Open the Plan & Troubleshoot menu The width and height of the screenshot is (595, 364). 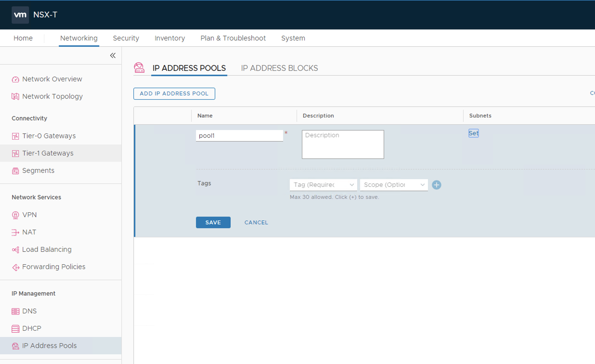pos(233,38)
